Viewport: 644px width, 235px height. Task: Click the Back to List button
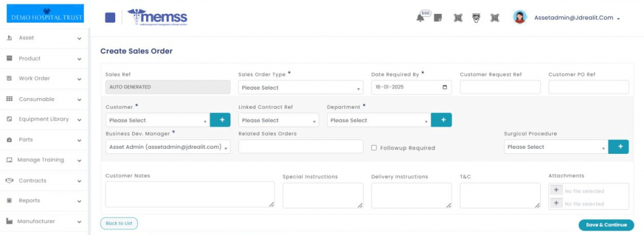pyautogui.click(x=119, y=223)
